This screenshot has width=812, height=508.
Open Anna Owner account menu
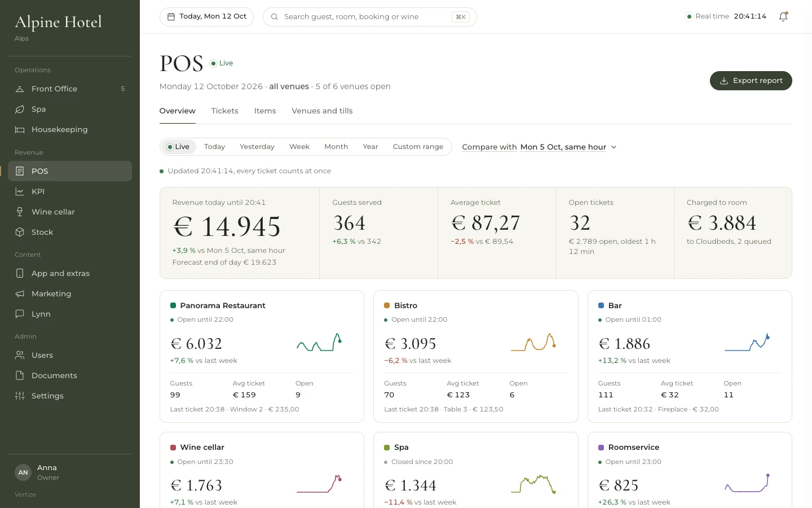coord(70,472)
